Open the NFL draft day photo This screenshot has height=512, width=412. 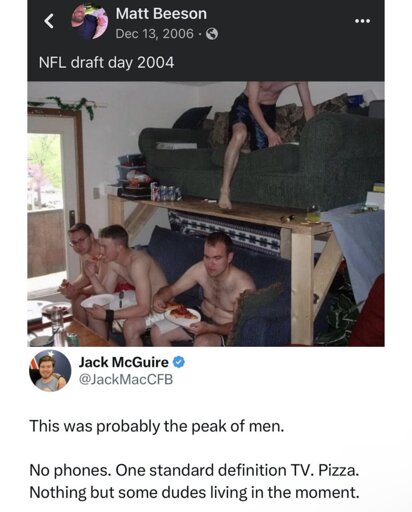pos(206,214)
